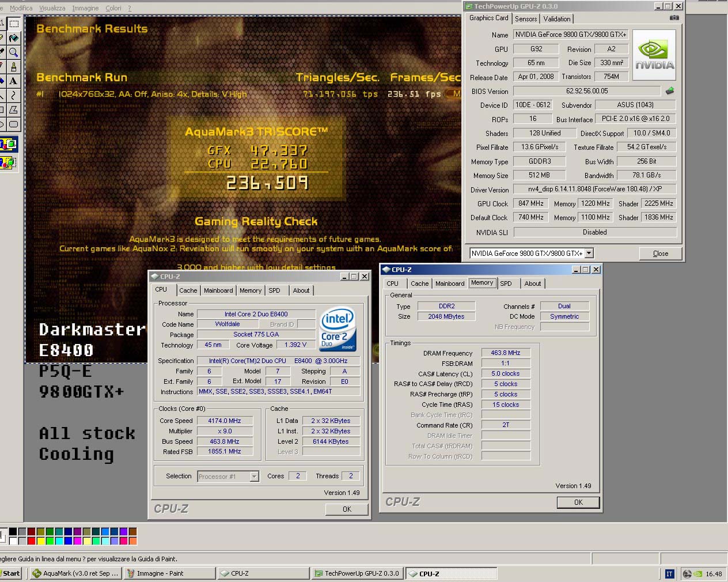This screenshot has width=728, height=582.
Task: Select the Brush tool in Paint
Action: pos(14,67)
